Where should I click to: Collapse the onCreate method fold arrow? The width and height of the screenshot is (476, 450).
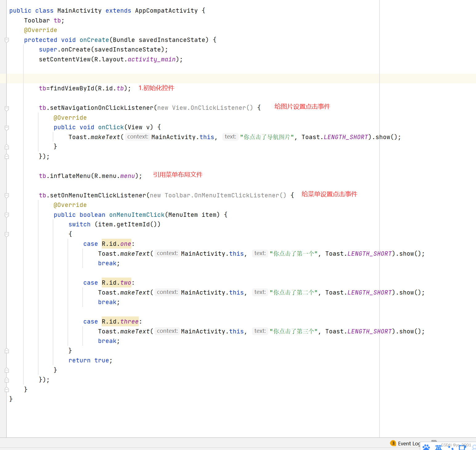[x=6, y=39]
